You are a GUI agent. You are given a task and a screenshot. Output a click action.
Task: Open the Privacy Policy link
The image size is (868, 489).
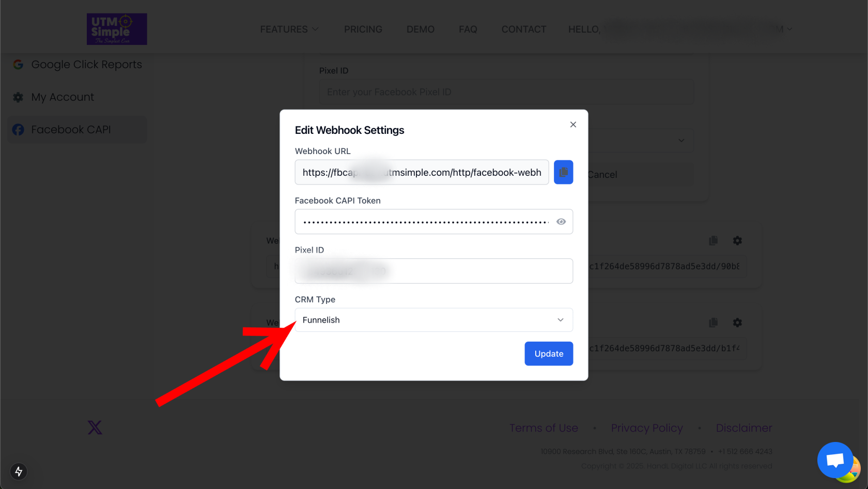pyautogui.click(x=647, y=428)
